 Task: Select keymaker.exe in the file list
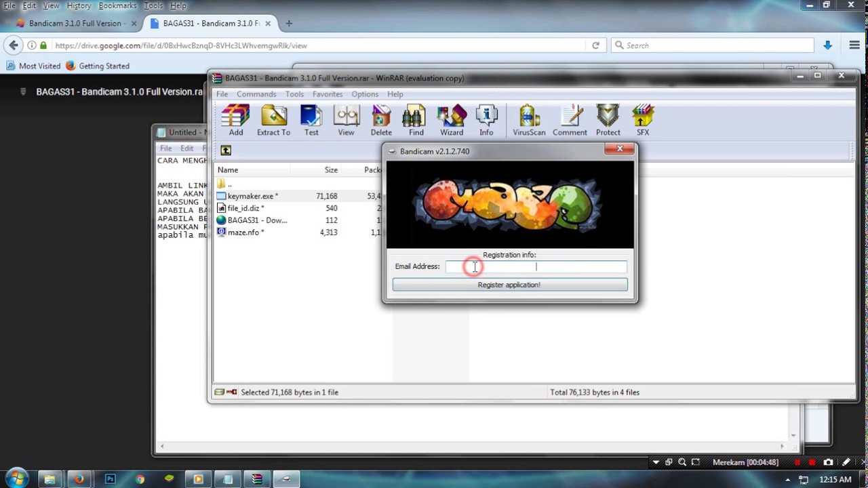coord(247,196)
